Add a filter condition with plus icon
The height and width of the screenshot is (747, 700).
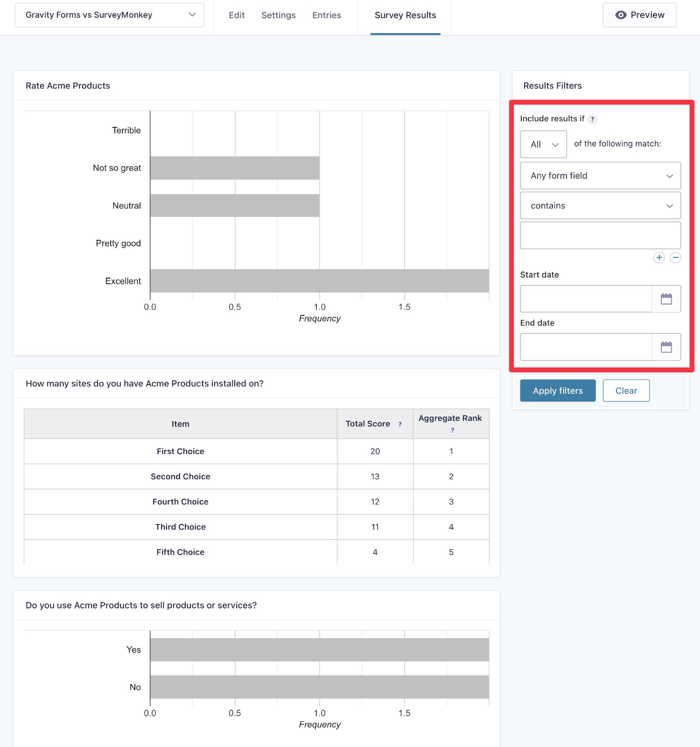click(x=659, y=258)
